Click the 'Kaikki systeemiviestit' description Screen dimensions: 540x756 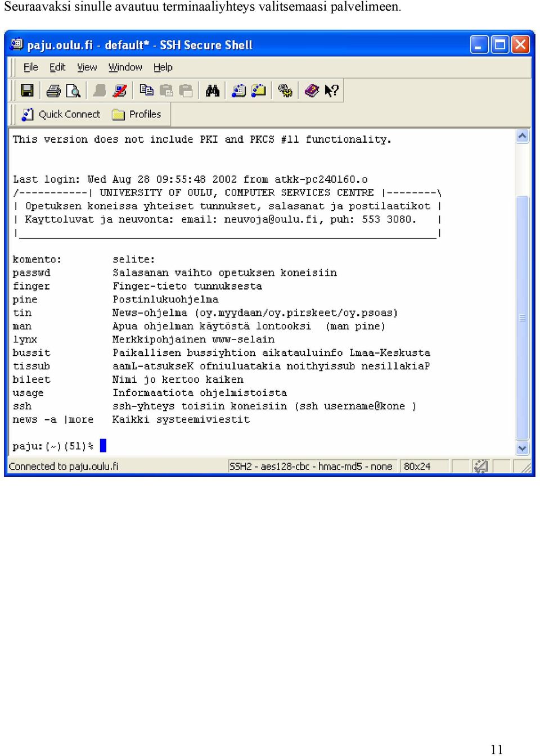(x=181, y=420)
